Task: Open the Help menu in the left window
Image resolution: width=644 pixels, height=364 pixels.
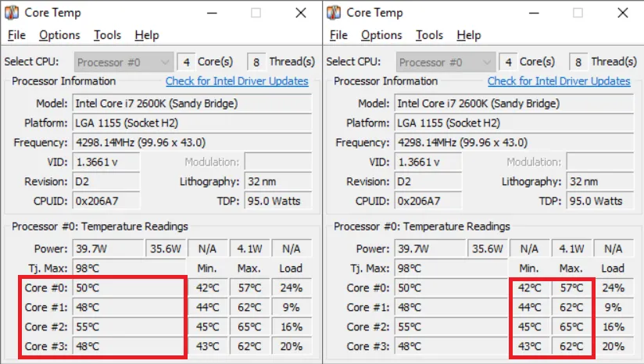Action: 147,35
